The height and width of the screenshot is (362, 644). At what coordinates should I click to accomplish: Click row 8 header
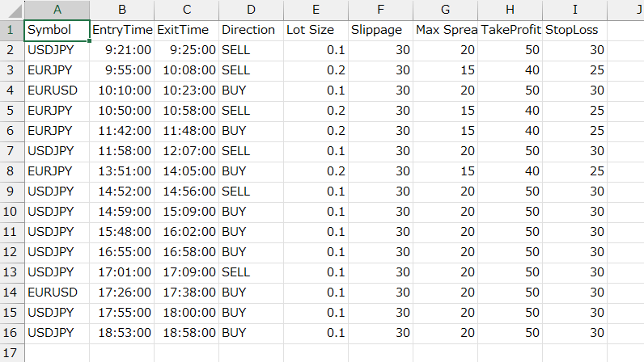[12, 170]
